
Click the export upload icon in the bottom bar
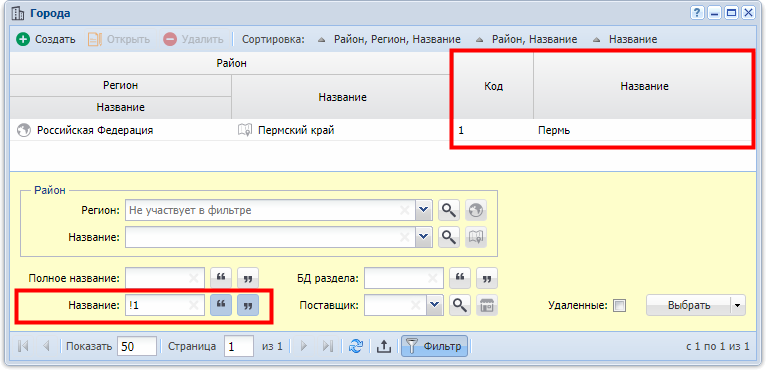tap(384, 346)
